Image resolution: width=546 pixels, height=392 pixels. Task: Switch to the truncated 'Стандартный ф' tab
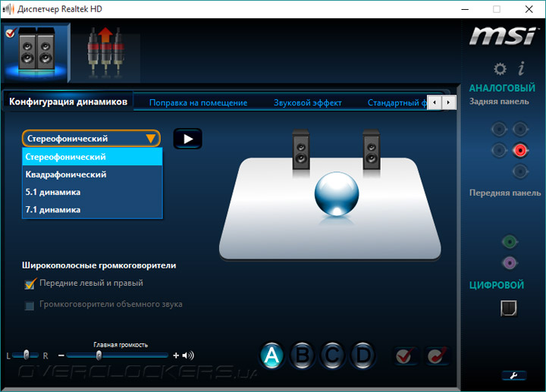point(397,102)
